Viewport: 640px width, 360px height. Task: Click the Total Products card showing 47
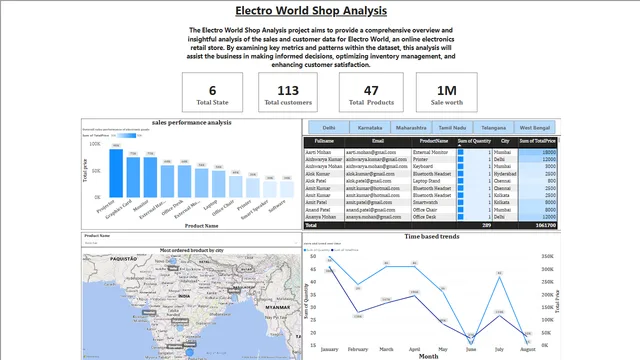(371, 92)
